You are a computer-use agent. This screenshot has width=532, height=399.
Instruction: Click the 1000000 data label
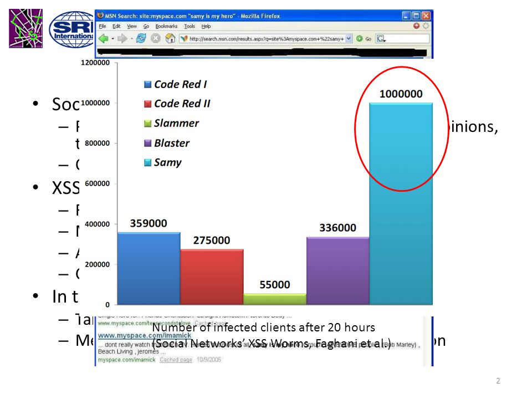401,94
